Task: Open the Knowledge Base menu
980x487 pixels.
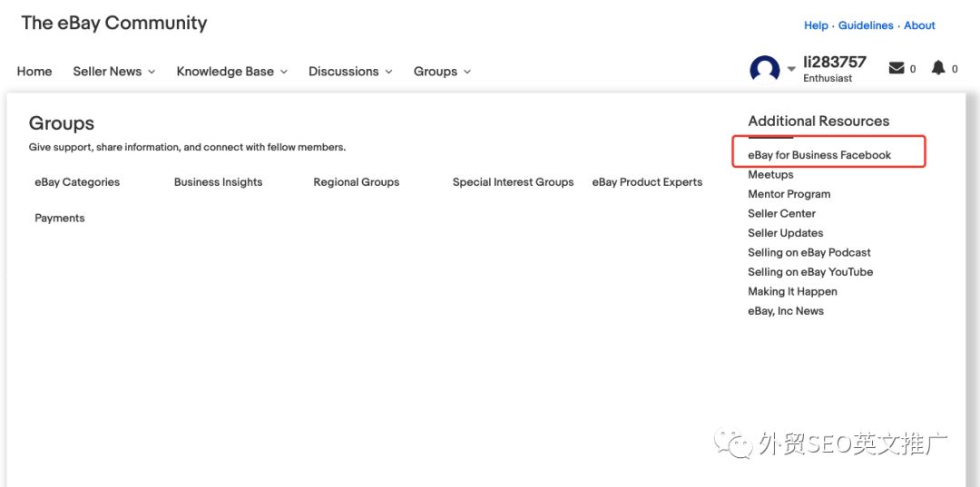Action: click(x=225, y=71)
